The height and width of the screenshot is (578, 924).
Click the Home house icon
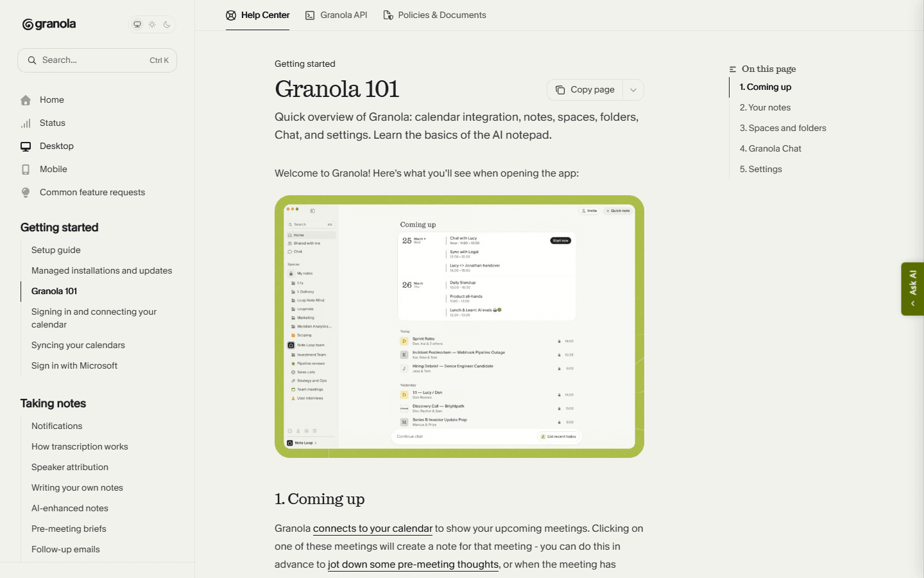pyautogui.click(x=26, y=100)
